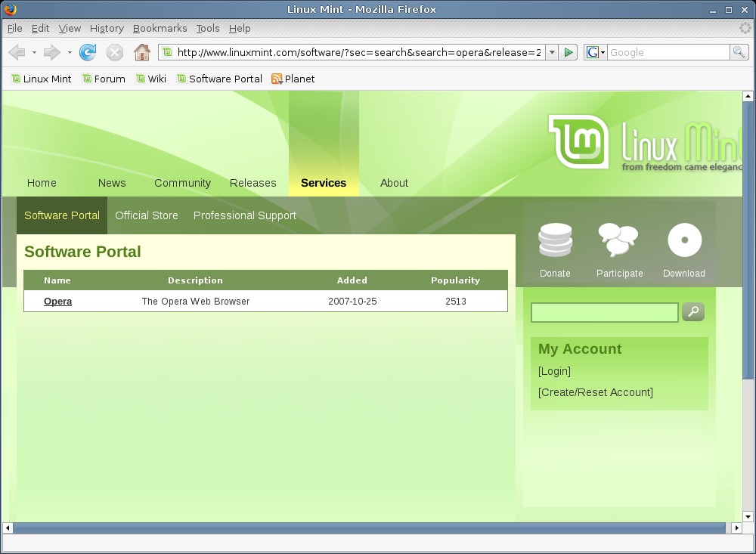Click the My Account heading

coord(580,348)
